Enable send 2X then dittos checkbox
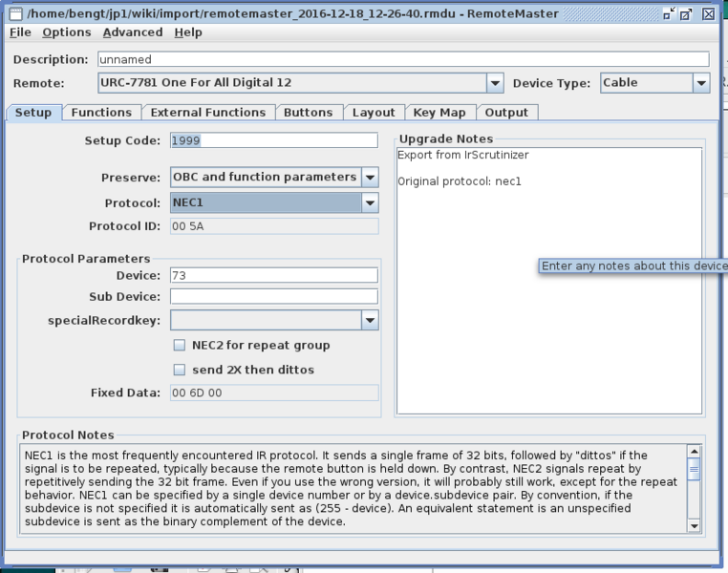Screen dimensions: 728x573 [x=180, y=370]
